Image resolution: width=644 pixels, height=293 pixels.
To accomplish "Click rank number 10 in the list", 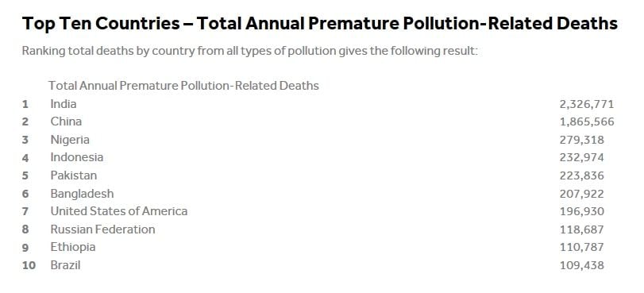I will tap(29, 265).
